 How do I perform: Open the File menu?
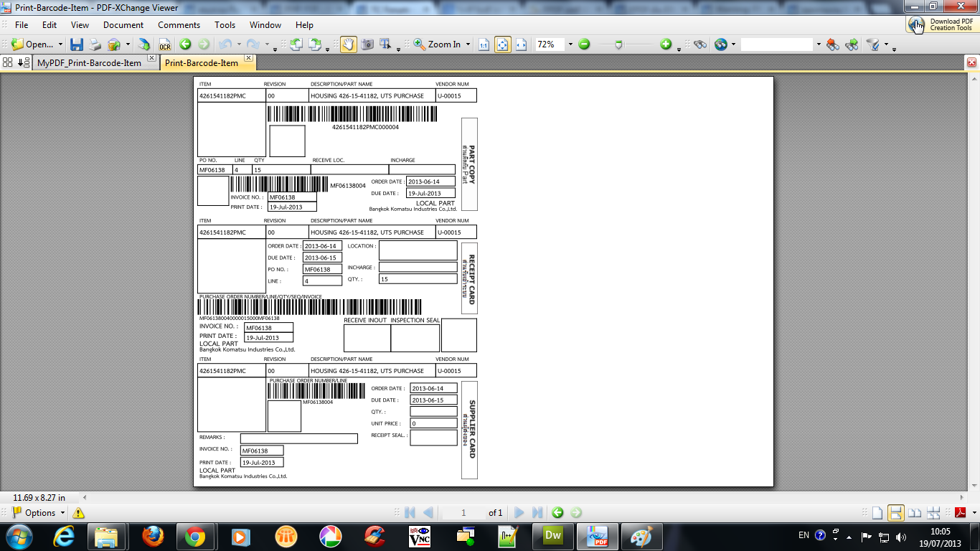(x=22, y=25)
